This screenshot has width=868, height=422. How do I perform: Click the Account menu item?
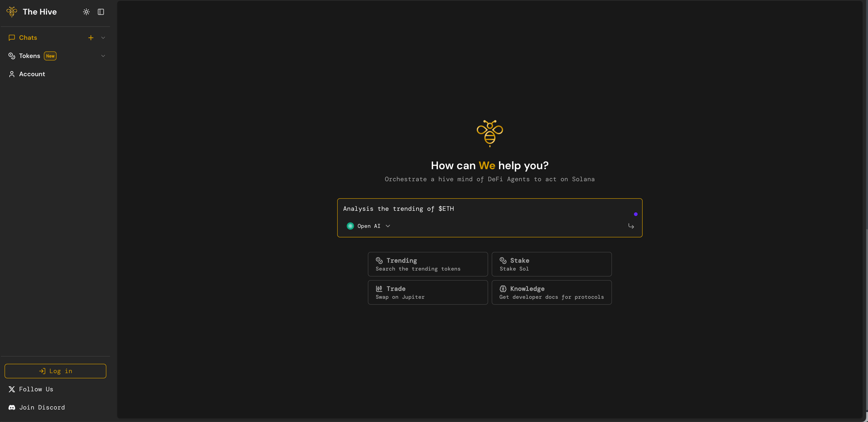click(32, 74)
